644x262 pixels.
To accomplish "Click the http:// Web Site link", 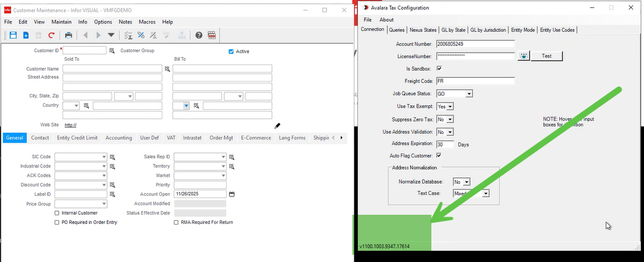I will pyautogui.click(x=70, y=125).
